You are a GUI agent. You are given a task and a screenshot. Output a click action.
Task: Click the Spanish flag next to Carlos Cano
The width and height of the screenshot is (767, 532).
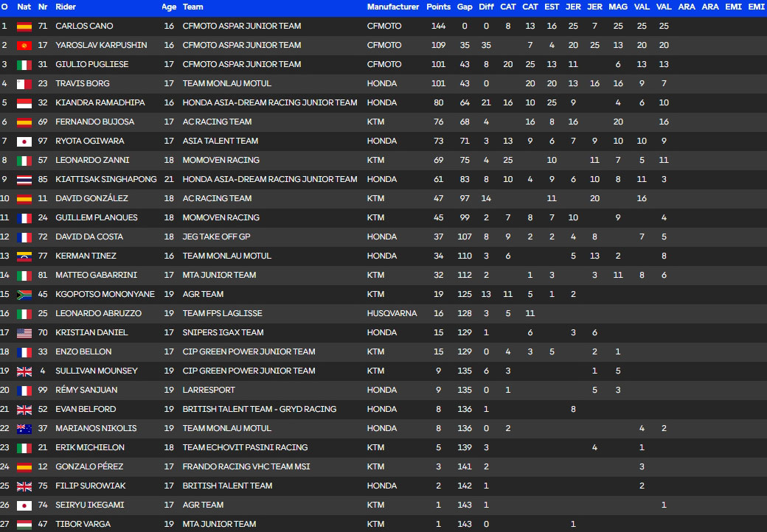pos(24,27)
